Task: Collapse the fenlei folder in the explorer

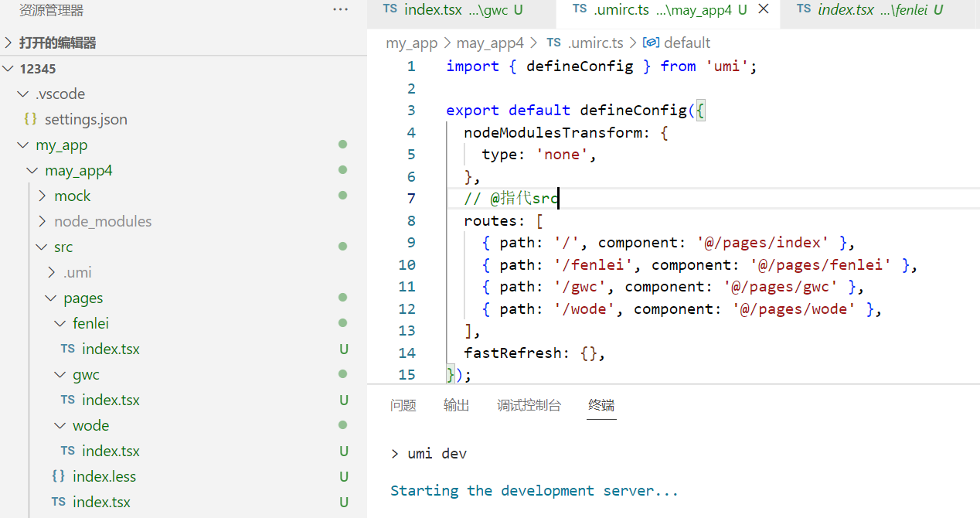Action: click(x=60, y=323)
